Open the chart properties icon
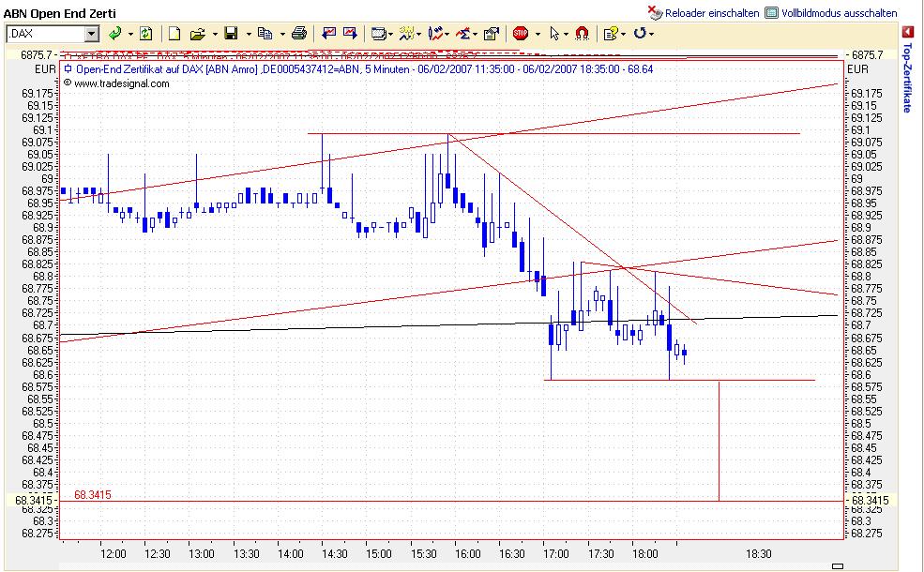Screen dimensions: 924x572 click(491, 34)
